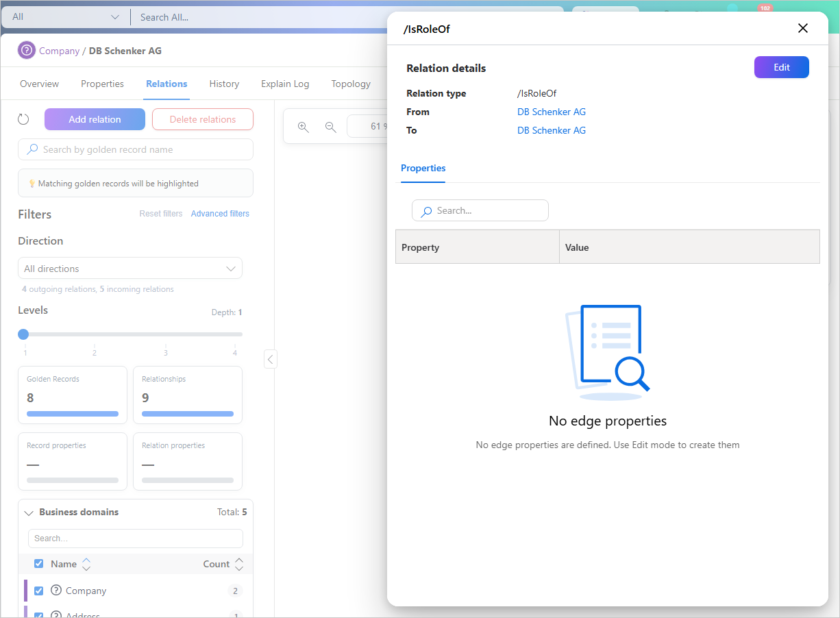The image size is (840, 618).
Task: Open the All directions dropdown
Action: click(x=130, y=269)
